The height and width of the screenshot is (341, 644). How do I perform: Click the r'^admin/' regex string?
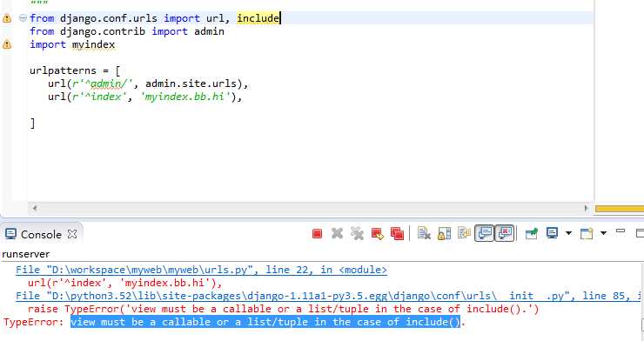103,84
